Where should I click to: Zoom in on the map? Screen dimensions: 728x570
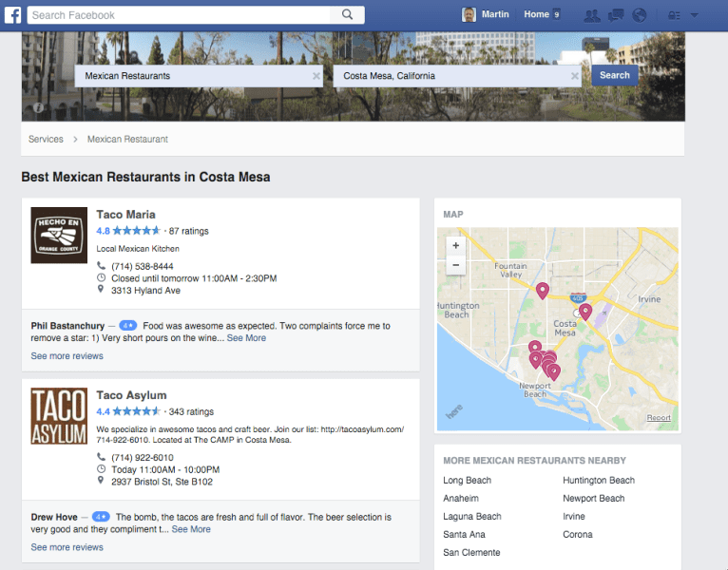456,245
